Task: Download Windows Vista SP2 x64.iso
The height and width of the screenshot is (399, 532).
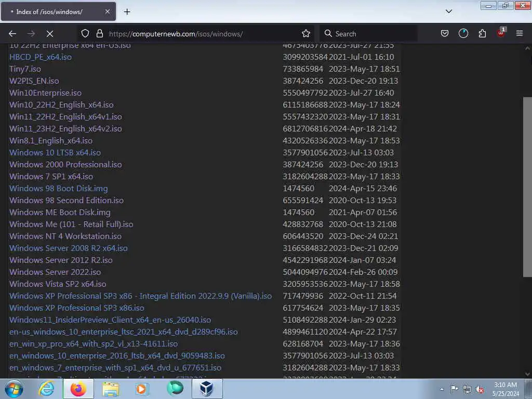Action: point(58,284)
